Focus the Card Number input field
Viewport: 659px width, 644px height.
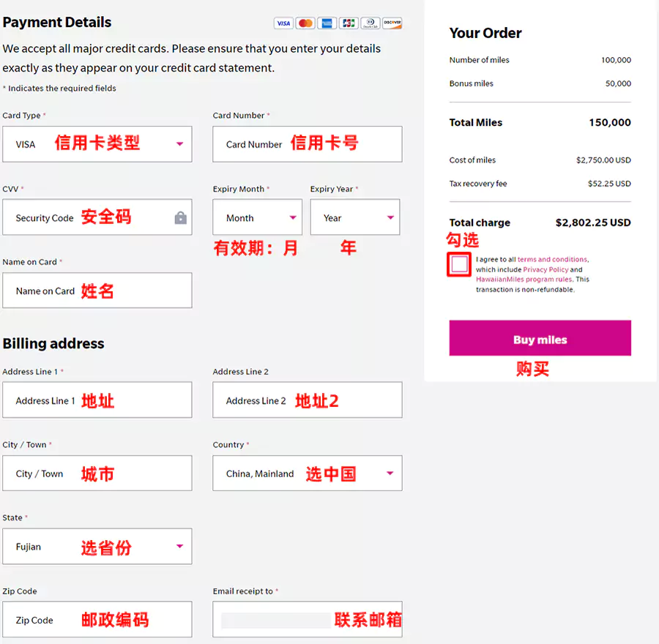(x=307, y=144)
